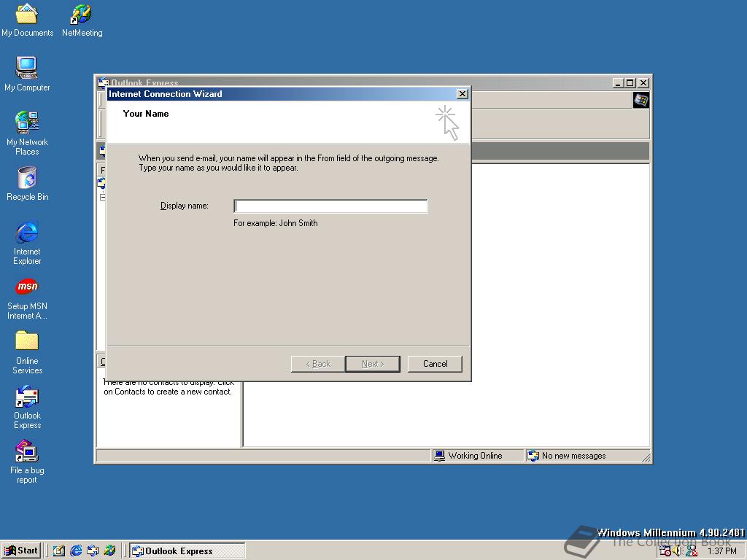Minimize the Outlook Express window
747x560 pixels.
click(619, 83)
